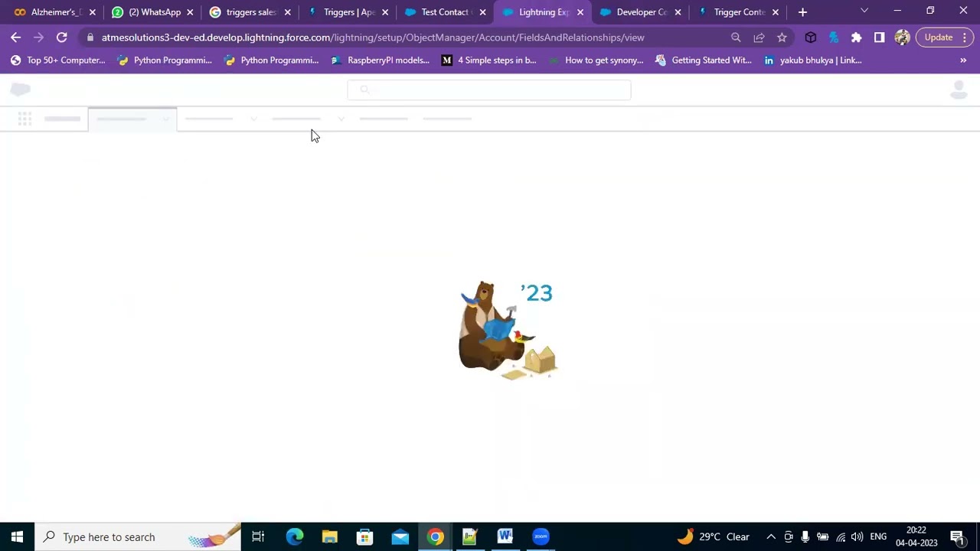Open a new browser tab
Image resolution: width=980 pixels, height=551 pixels.
[x=802, y=12]
